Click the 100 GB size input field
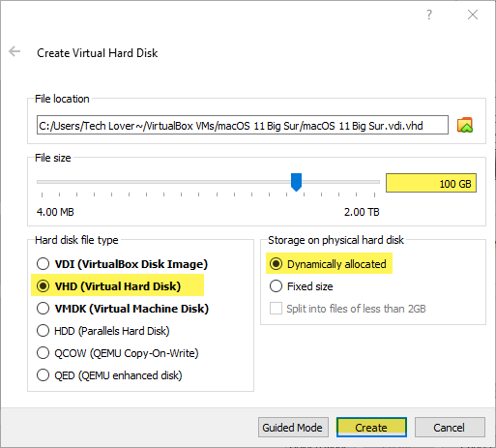This screenshot has width=496, height=448. point(431,183)
